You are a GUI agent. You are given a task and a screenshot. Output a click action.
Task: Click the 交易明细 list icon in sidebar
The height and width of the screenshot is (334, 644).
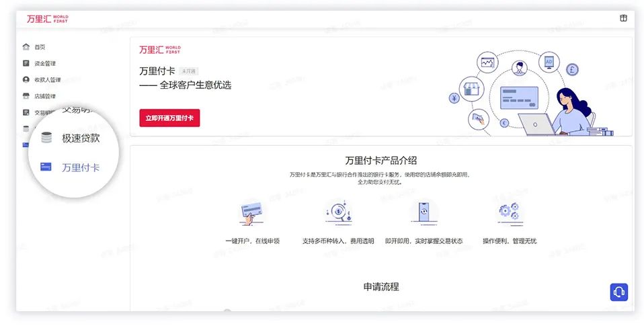pyautogui.click(x=26, y=113)
